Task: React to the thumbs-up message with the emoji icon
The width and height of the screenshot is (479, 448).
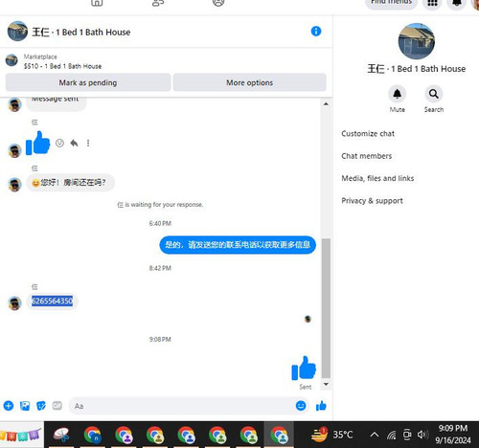Action: (59, 143)
